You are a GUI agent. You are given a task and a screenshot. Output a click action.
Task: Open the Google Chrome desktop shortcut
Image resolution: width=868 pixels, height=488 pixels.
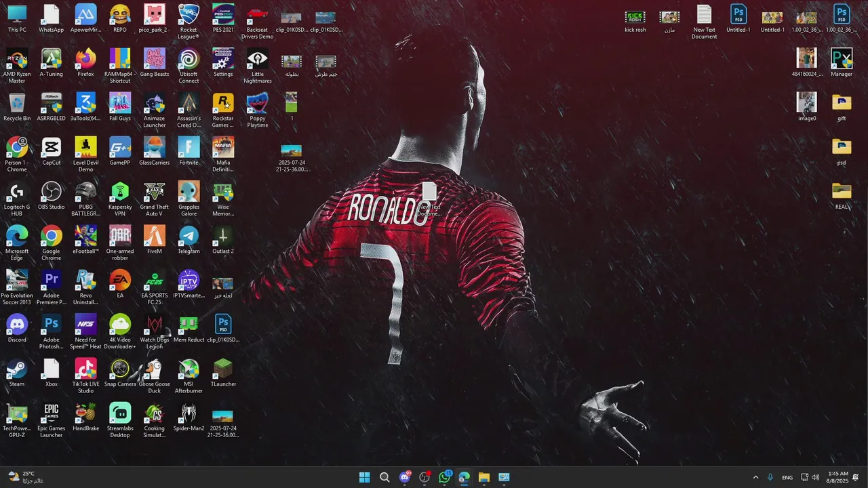pyautogui.click(x=52, y=243)
